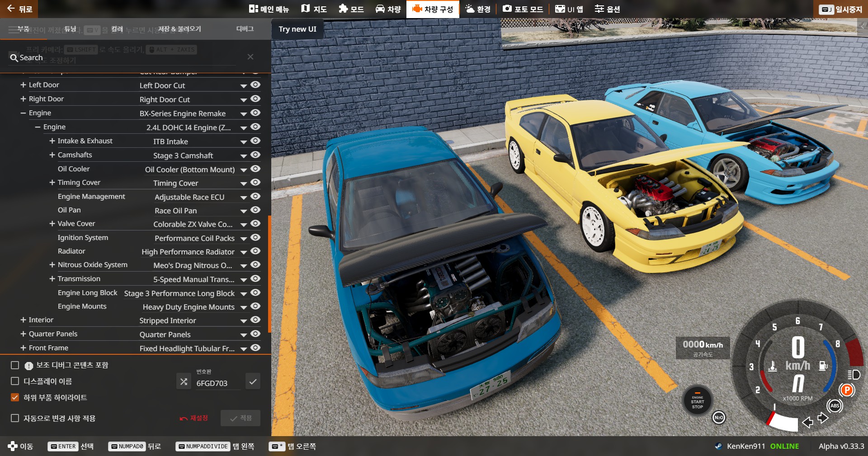Switch to the 컬러 color tab
The image size is (868, 456).
click(x=117, y=29)
